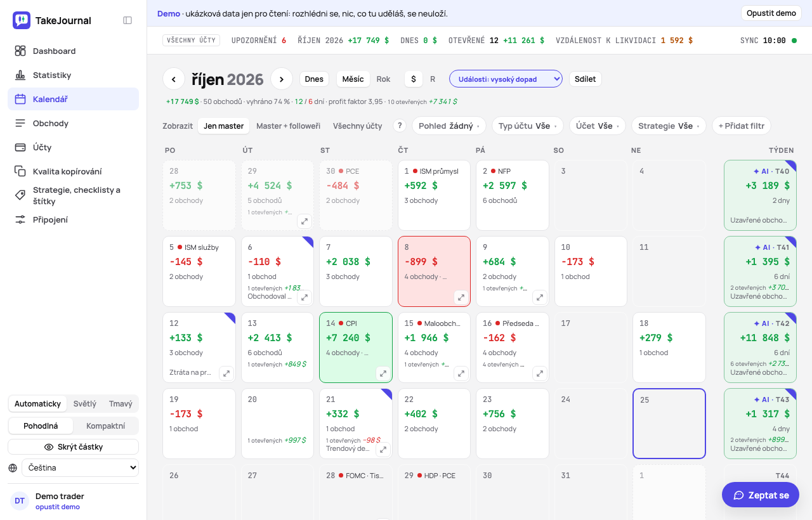Show Všechny účty in Zobrazit

pos(358,126)
